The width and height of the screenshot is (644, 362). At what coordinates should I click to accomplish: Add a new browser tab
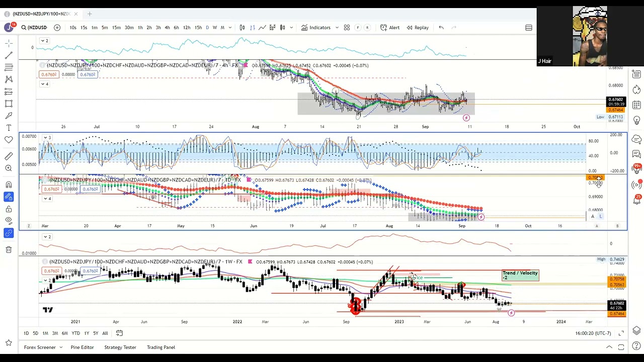pos(90,14)
